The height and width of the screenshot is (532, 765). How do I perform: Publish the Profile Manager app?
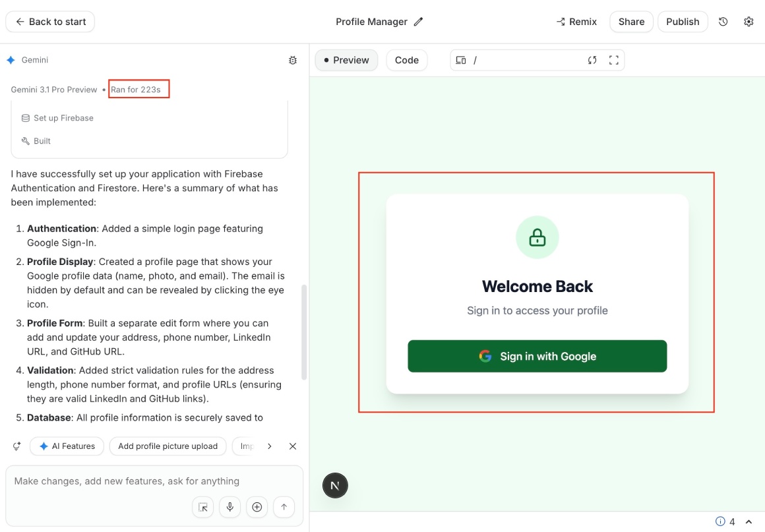point(683,21)
